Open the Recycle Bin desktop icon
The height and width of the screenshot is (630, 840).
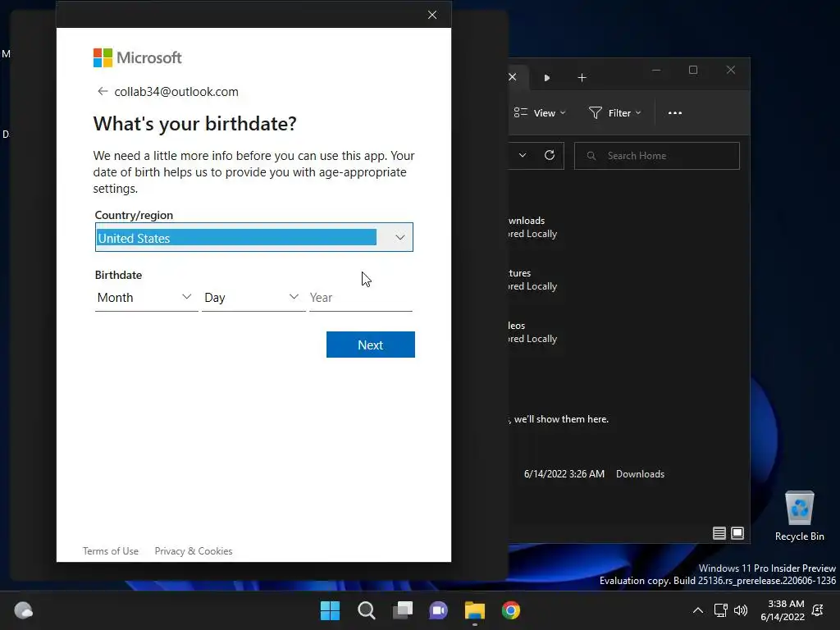(x=799, y=516)
